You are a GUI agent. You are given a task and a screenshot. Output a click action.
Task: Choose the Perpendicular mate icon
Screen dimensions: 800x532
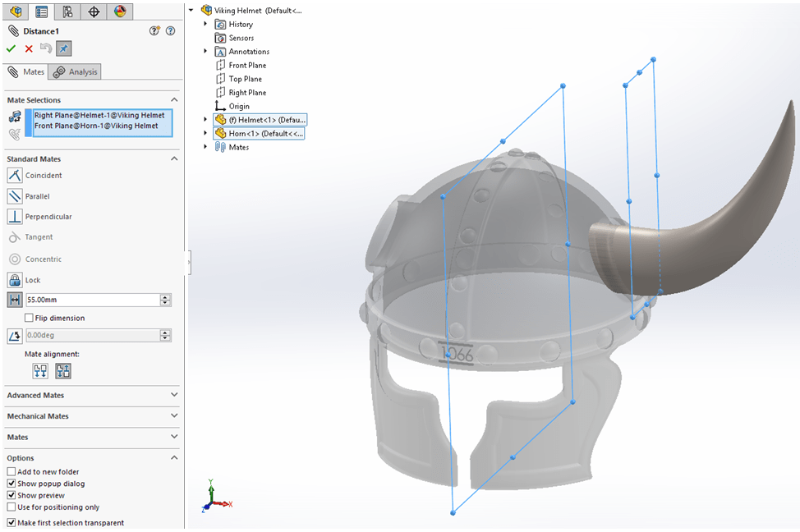click(x=15, y=217)
